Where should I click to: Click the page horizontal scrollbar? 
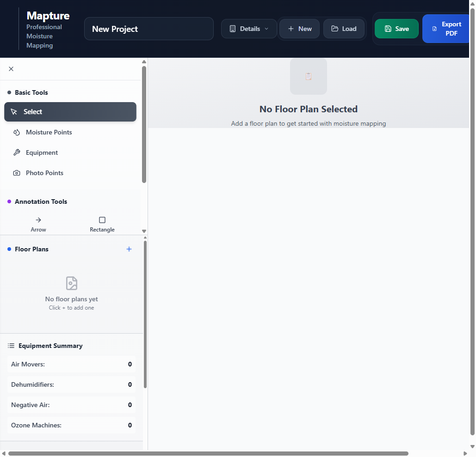point(208,453)
